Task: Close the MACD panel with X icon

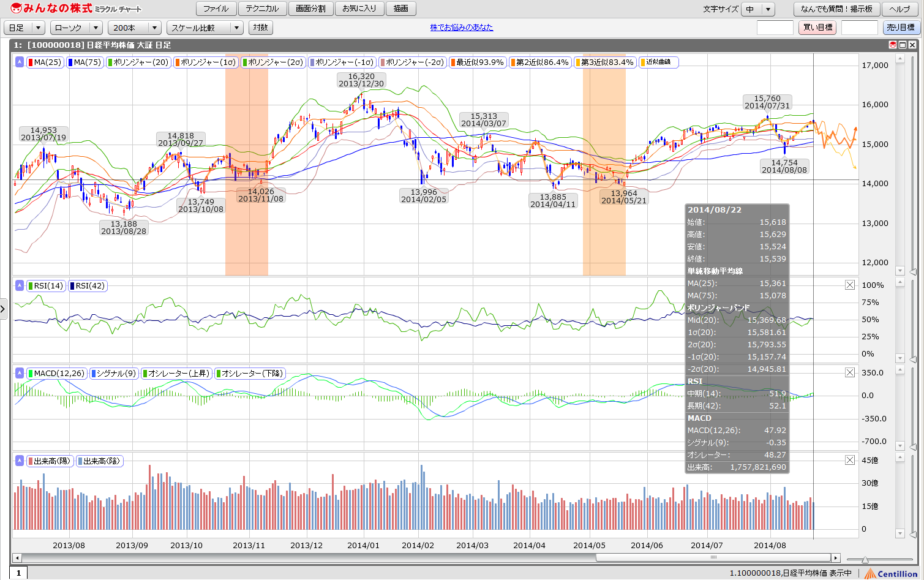Action: [x=850, y=372]
